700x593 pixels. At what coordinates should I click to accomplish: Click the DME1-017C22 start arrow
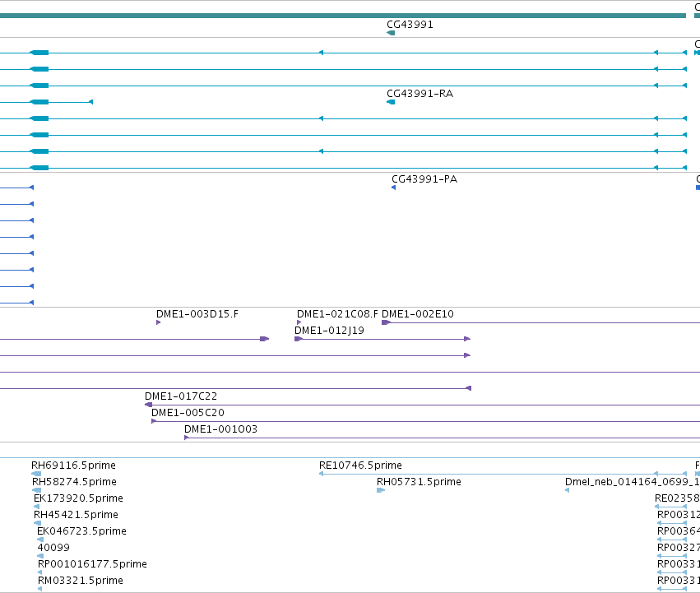pyautogui.click(x=148, y=405)
